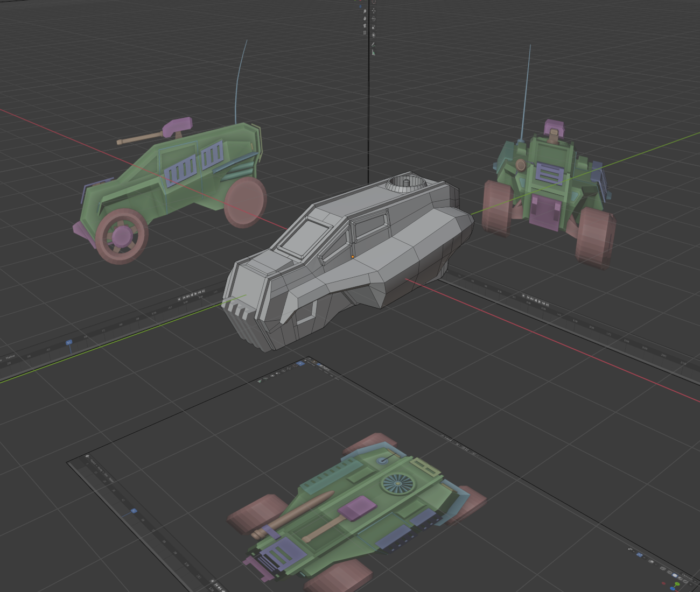
Task: Click the camera view navigation icon
Action: [x=365, y=25]
